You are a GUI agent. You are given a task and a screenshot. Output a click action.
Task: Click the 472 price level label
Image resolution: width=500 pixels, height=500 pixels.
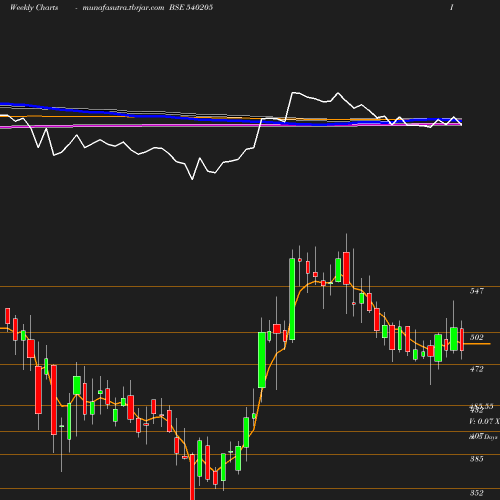[x=477, y=369]
